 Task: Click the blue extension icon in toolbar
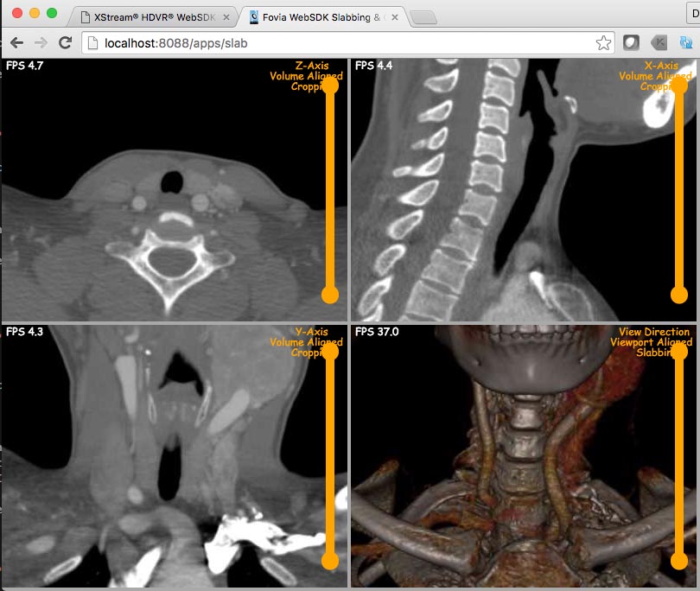pos(687,42)
